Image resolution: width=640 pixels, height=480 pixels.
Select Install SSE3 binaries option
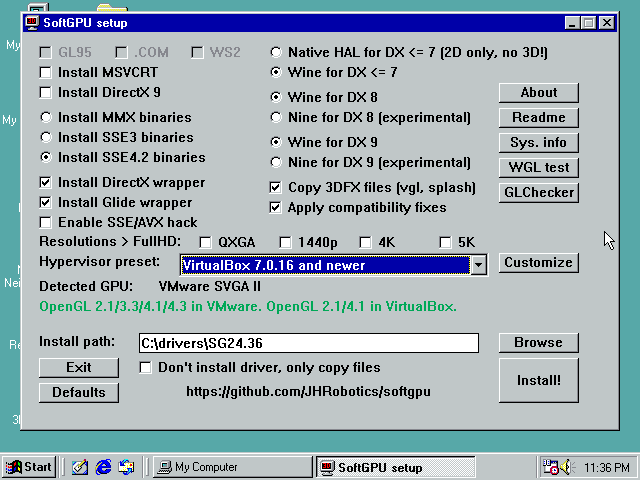click(x=46, y=138)
